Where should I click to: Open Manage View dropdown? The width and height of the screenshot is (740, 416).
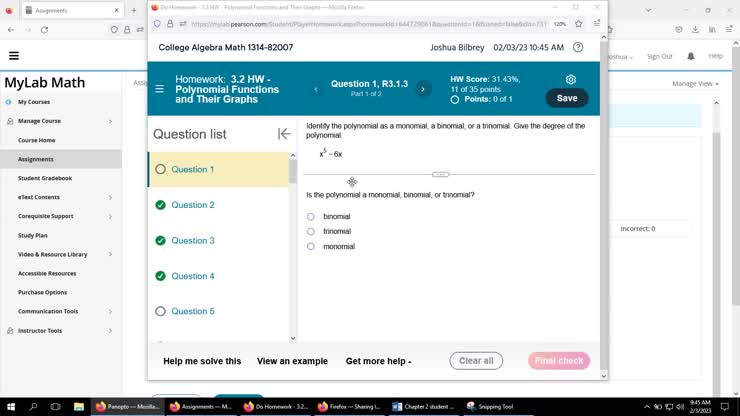[695, 84]
